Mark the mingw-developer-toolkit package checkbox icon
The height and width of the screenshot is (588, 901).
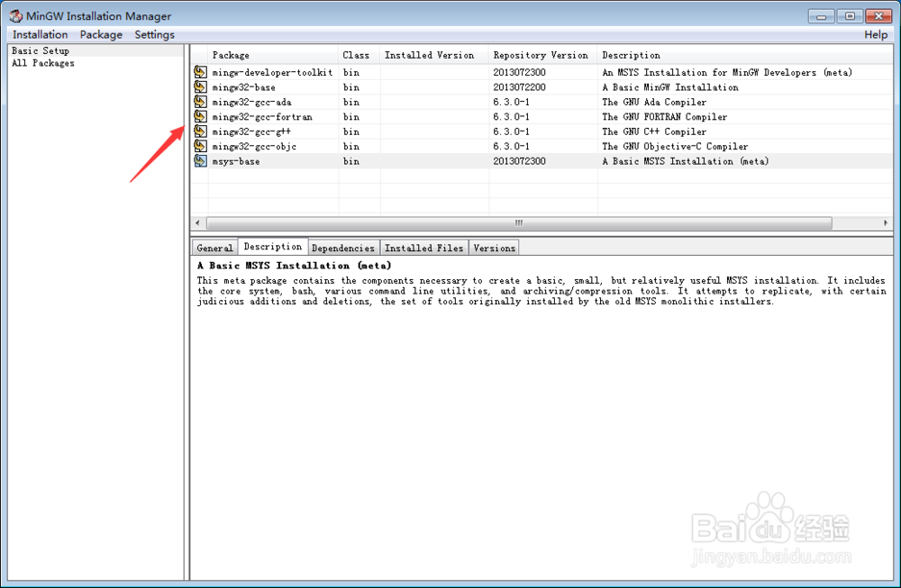tap(200, 72)
